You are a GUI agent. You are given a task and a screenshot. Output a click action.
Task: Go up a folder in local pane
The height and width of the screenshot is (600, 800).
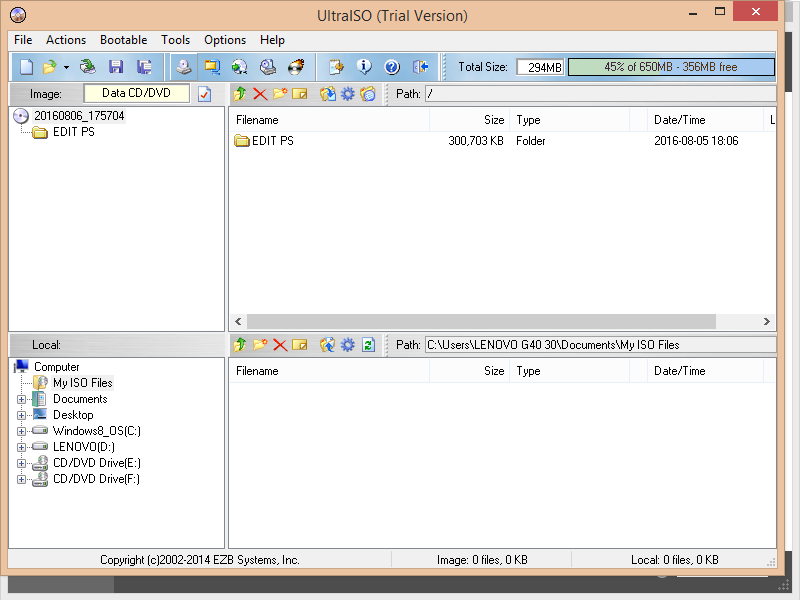[240, 345]
